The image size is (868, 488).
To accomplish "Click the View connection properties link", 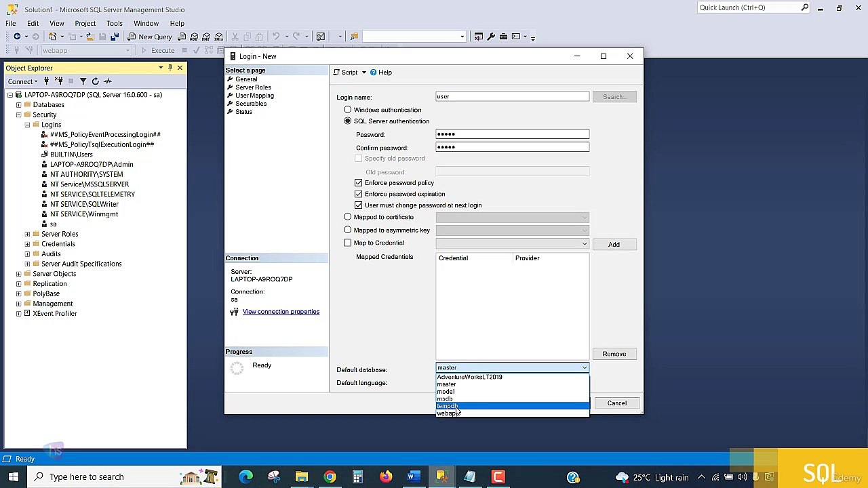I will [x=281, y=312].
